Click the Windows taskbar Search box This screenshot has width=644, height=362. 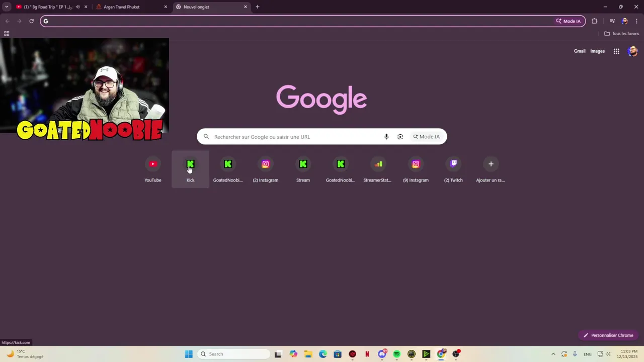point(233,354)
